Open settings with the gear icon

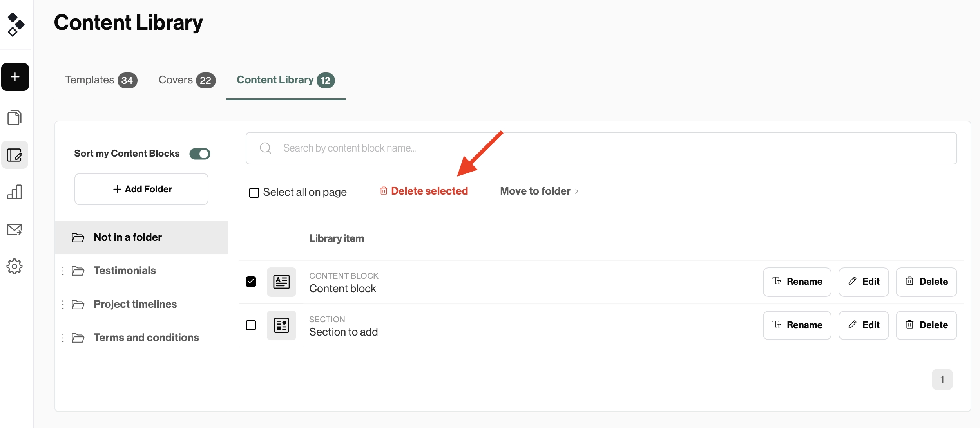tap(15, 266)
